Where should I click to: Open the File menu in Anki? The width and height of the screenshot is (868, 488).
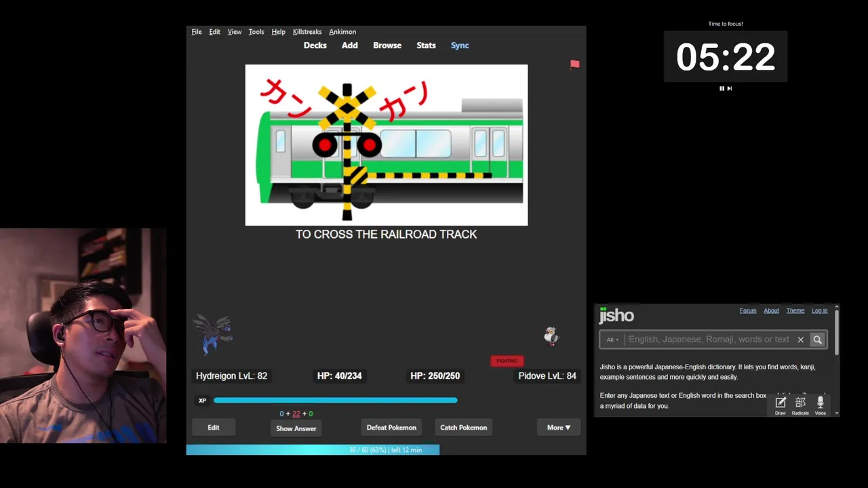[x=197, y=32]
